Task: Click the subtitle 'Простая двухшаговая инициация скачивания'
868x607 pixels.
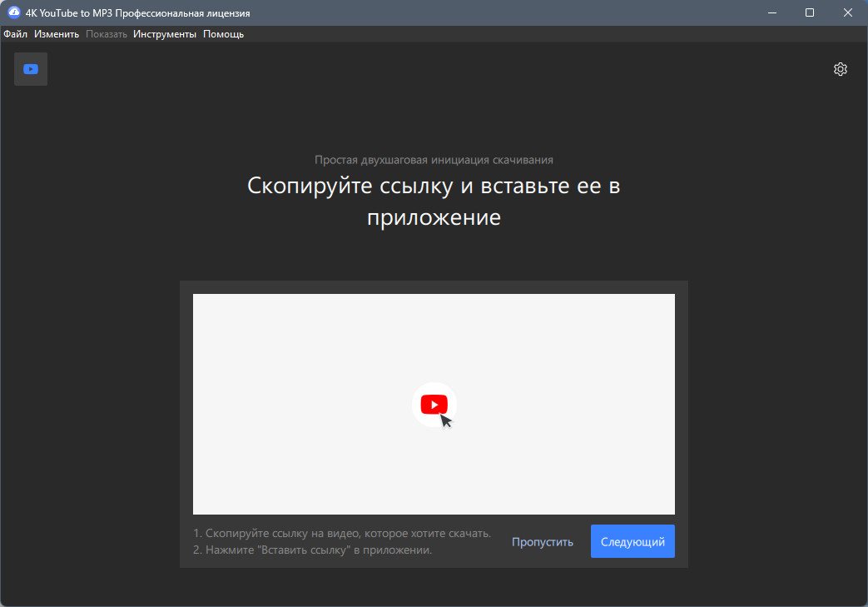Action: tap(434, 160)
